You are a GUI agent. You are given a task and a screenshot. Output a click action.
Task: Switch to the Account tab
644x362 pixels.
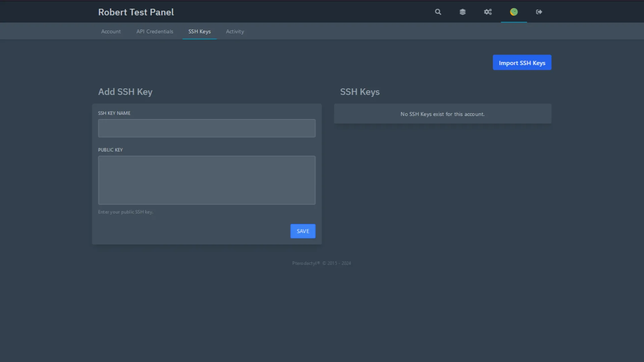111,32
